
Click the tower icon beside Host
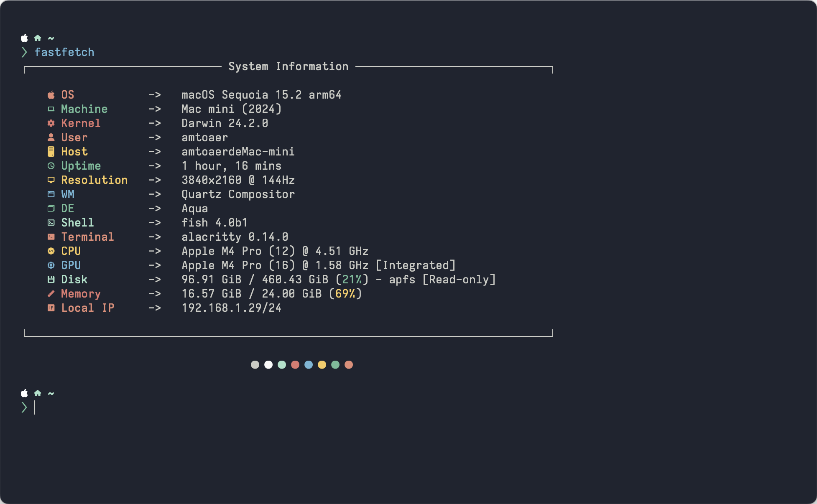coord(51,151)
